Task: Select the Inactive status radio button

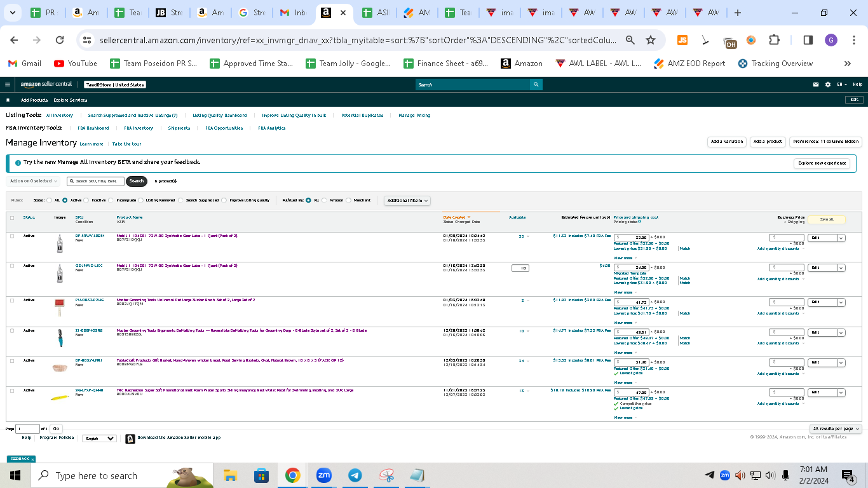Action: (86, 200)
